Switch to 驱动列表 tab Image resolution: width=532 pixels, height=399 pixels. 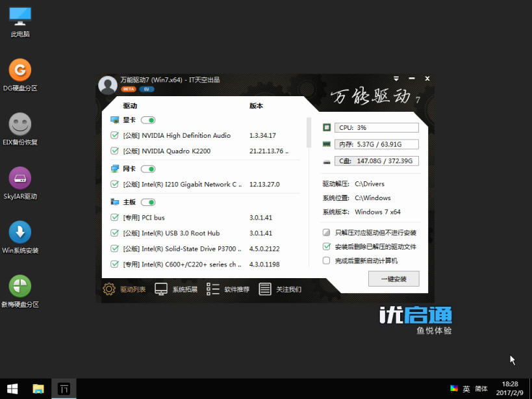coord(124,289)
